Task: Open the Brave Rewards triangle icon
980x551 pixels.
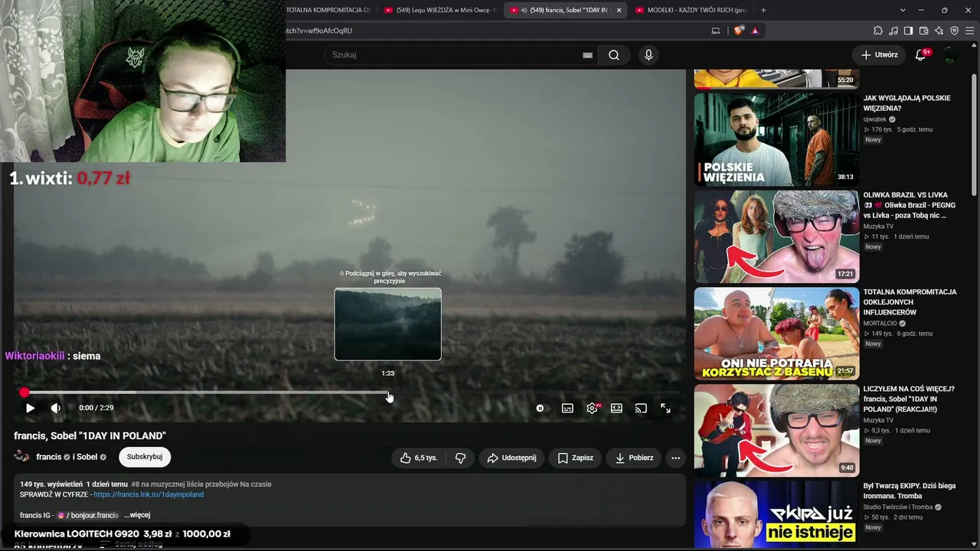Action: tap(755, 31)
